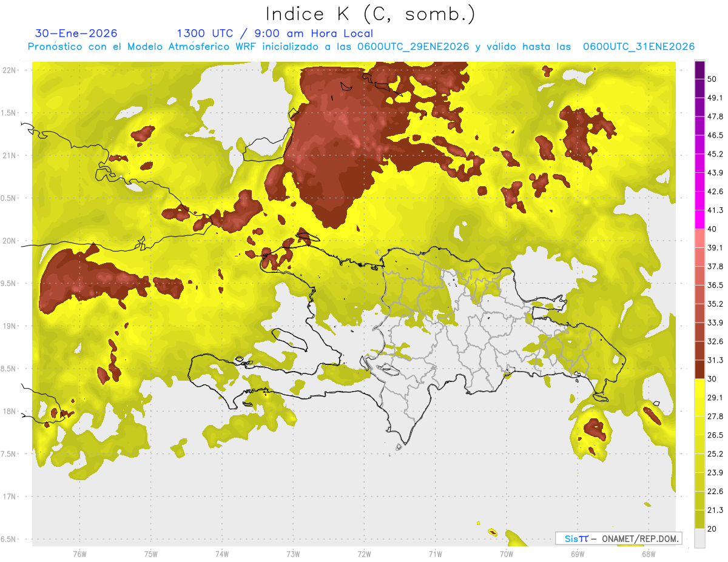Click the colorbar value "42.6"
Viewport: 728px width, 562px height.
[715, 192]
